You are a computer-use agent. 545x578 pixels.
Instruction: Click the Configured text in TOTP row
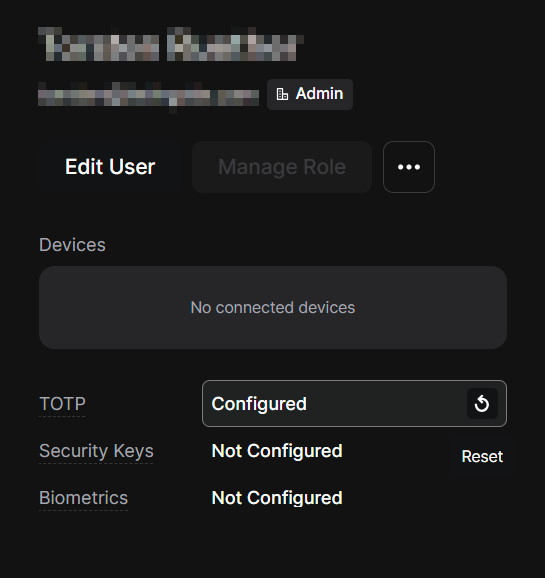(x=259, y=404)
